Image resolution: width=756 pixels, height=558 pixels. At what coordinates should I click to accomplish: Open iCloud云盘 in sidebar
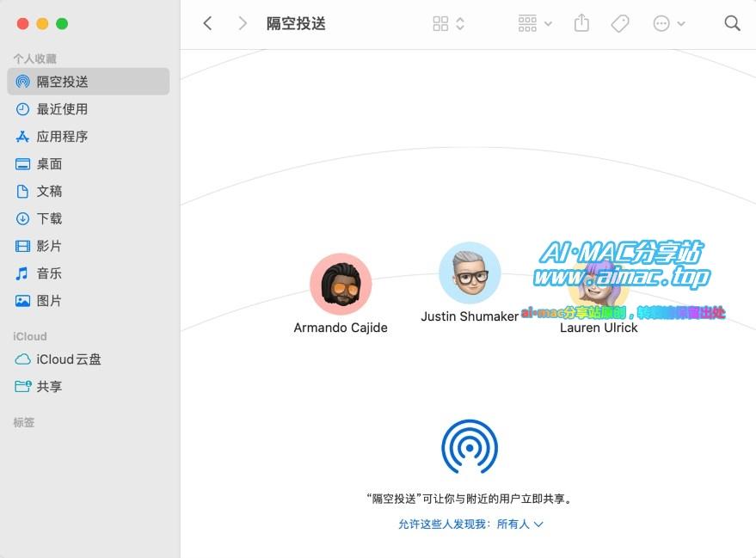point(89,359)
